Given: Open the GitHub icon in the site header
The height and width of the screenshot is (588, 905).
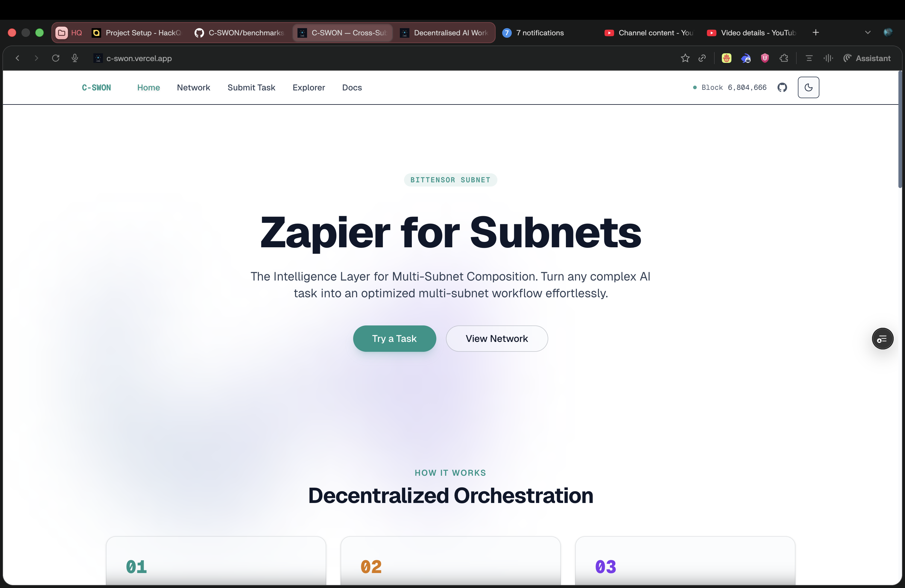Looking at the screenshot, I should [782, 87].
